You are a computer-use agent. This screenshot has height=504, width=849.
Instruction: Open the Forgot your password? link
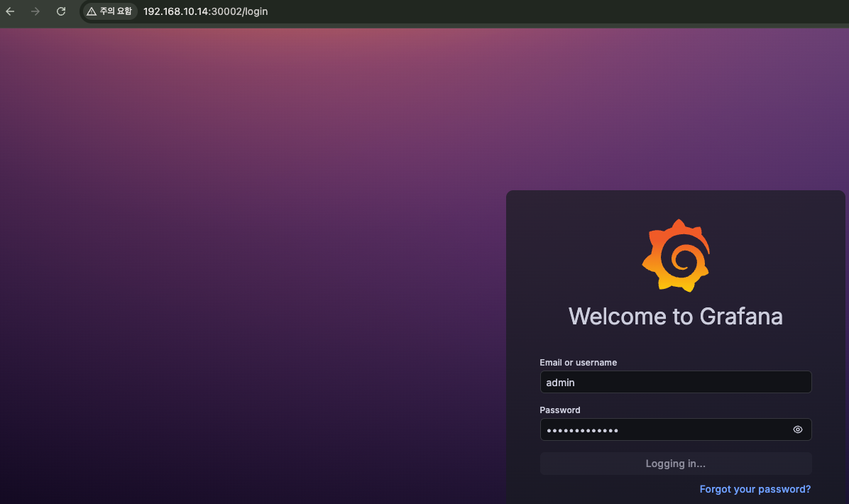click(755, 489)
